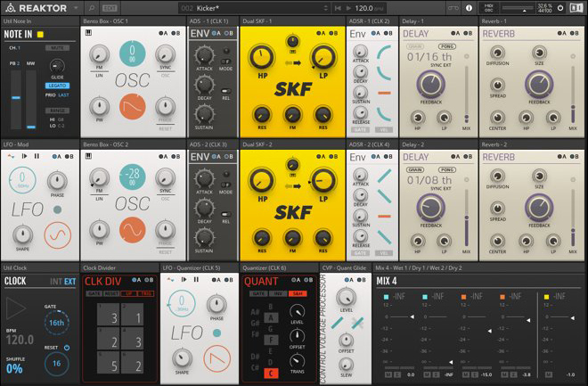Click the teal -28 pitch dial on OSC 2
Image resolution: width=588 pixels, height=386 pixels.
point(133,177)
